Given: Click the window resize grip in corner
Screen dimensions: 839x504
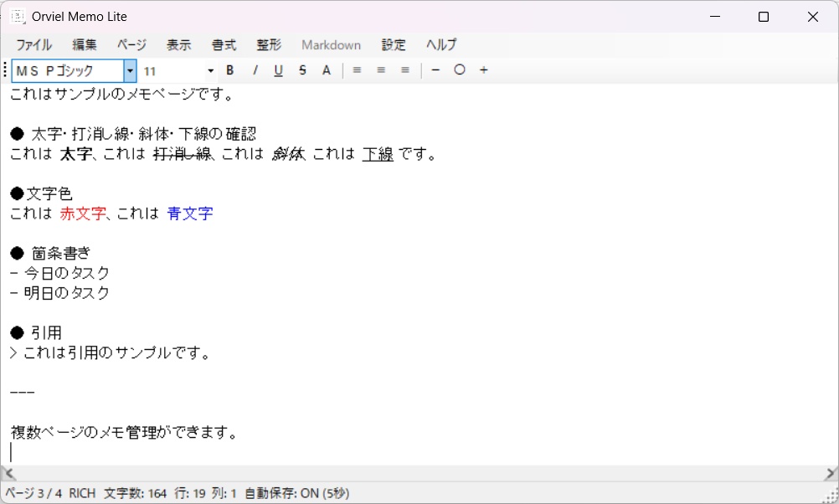Looking at the screenshot, I should coord(831,496).
